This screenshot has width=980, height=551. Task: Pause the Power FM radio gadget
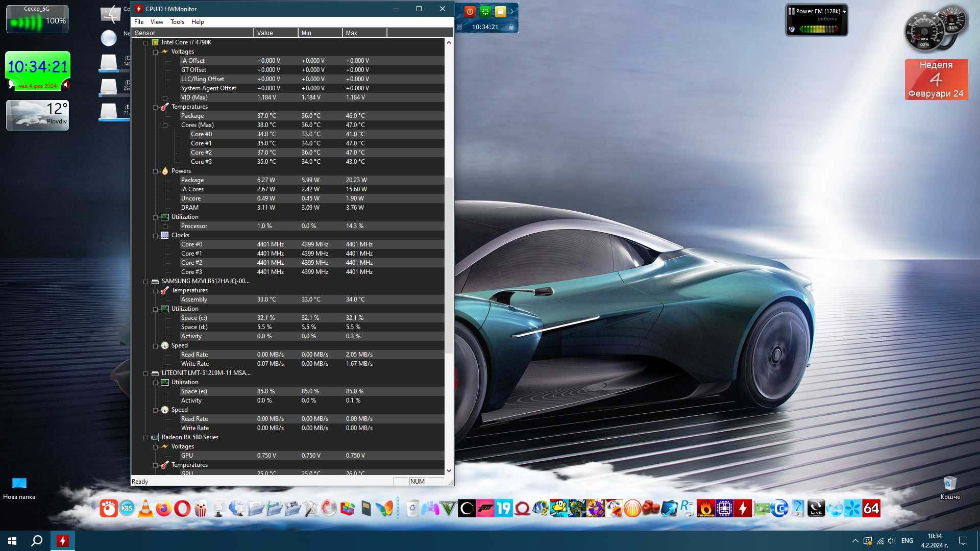click(791, 11)
